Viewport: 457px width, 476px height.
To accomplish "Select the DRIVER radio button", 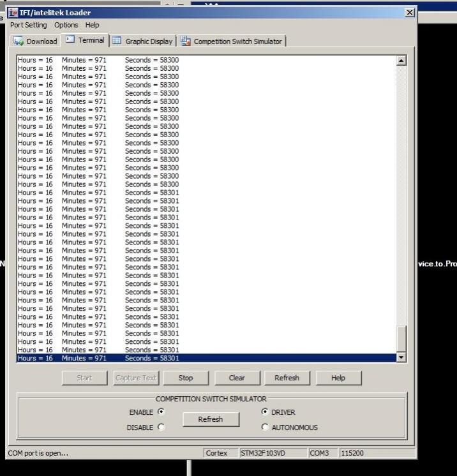I will coord(265,412).
